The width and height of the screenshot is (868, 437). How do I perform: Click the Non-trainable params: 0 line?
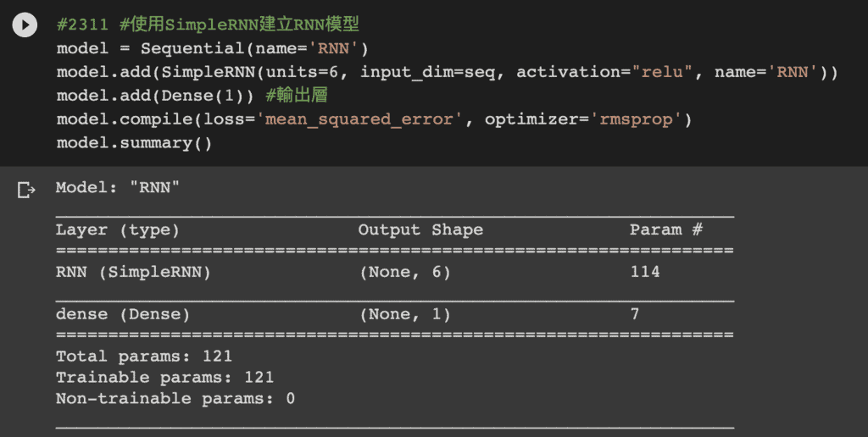[x=175, y=398]
